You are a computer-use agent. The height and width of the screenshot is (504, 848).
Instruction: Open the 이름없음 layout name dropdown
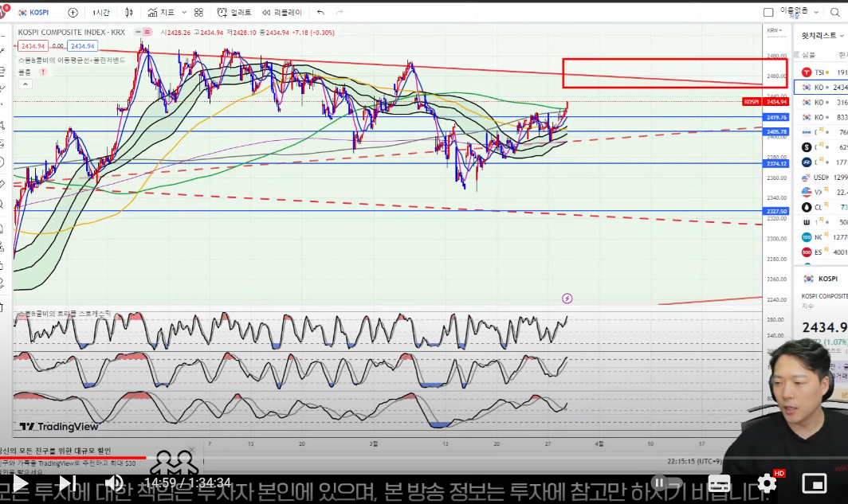click(799, 12)
